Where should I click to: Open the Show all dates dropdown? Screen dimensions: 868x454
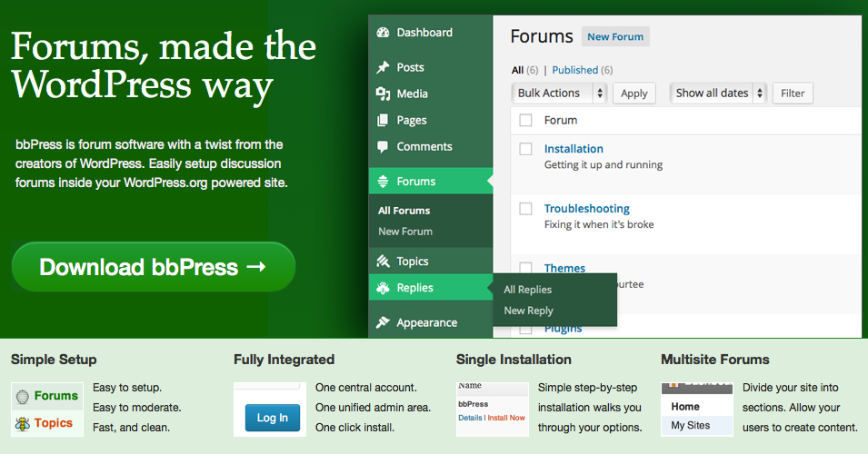point(718,93)
